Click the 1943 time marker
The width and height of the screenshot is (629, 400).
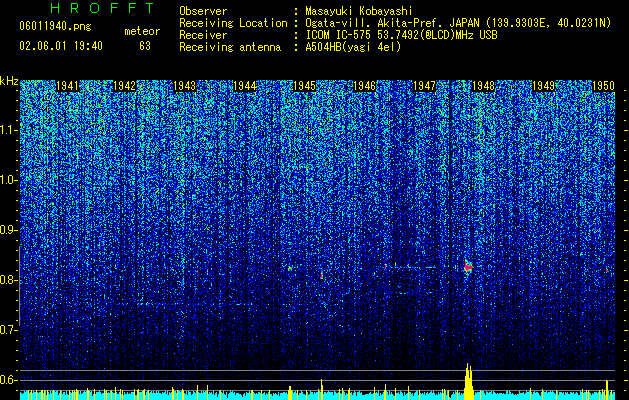pos(185,86)
